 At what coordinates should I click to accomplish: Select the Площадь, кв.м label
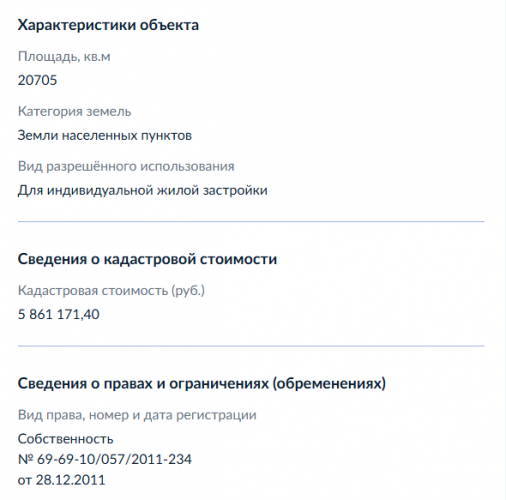[64, 57]
